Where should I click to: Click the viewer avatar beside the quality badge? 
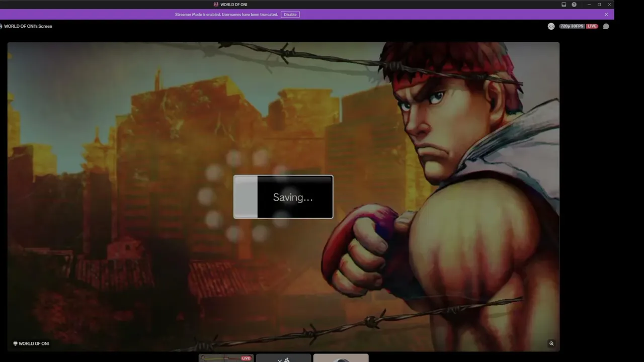[x=551, y=26]
